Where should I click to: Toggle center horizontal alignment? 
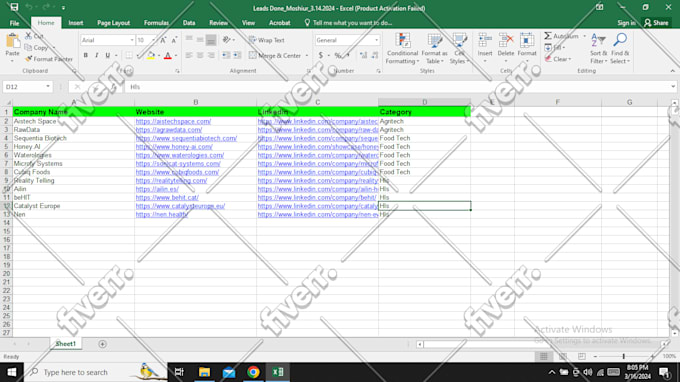tap(200, 56)
